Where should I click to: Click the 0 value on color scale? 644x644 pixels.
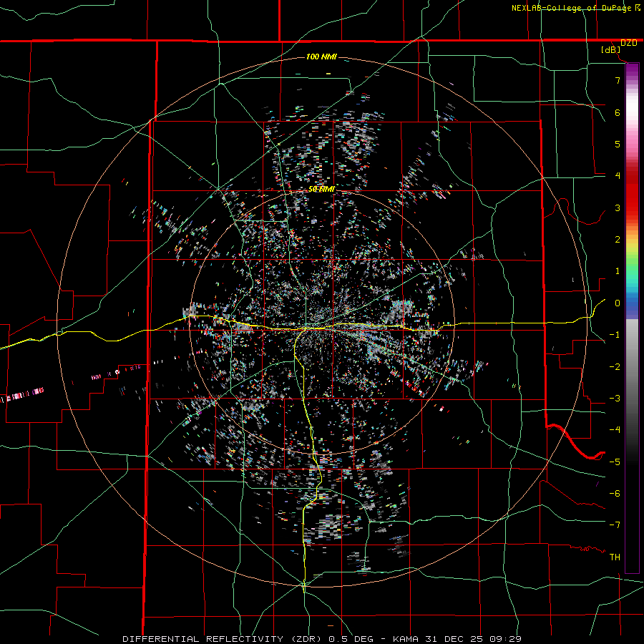point(618,303)
